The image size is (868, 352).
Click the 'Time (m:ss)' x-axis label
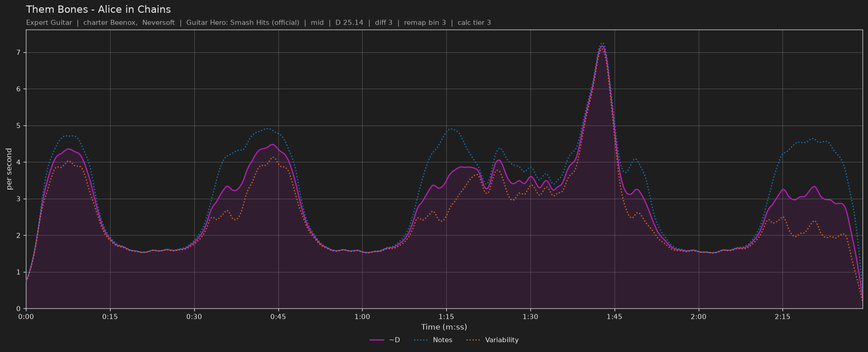click(x=444, y=327)
